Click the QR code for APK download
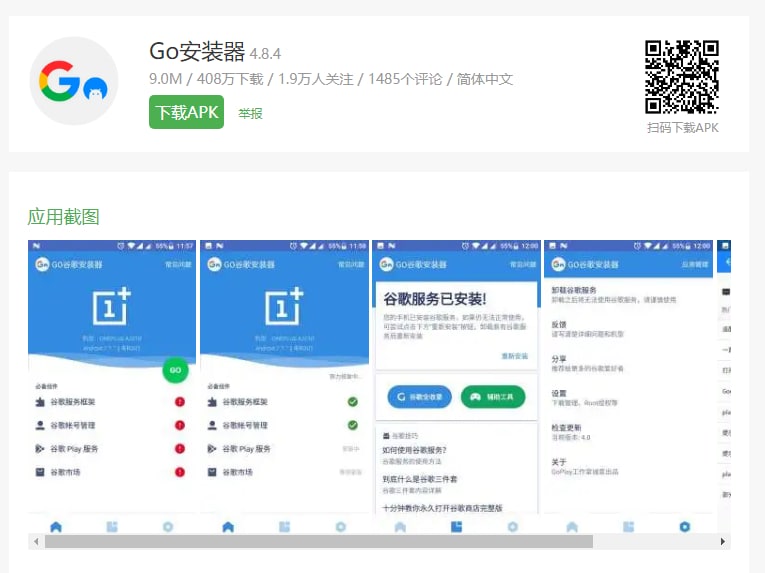 click(682, 77)
